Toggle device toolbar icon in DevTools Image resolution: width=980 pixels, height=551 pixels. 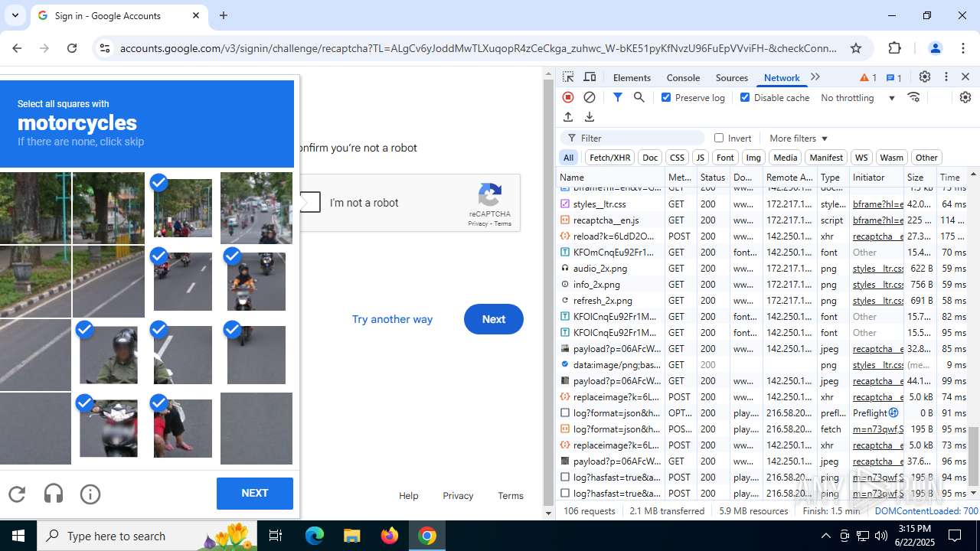click(590, 77)
